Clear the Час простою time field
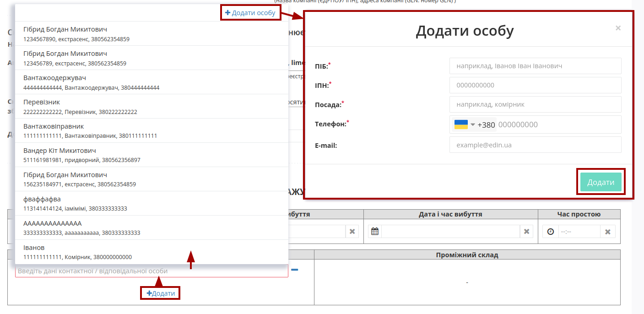This screenshot has height=314, width=644. [608, 232]
